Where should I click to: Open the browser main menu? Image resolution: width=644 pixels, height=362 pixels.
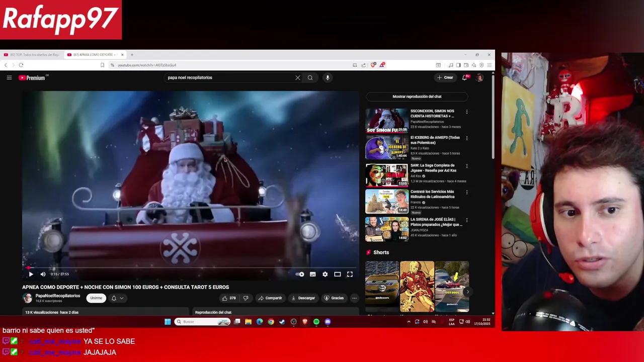tap(489, 65)
